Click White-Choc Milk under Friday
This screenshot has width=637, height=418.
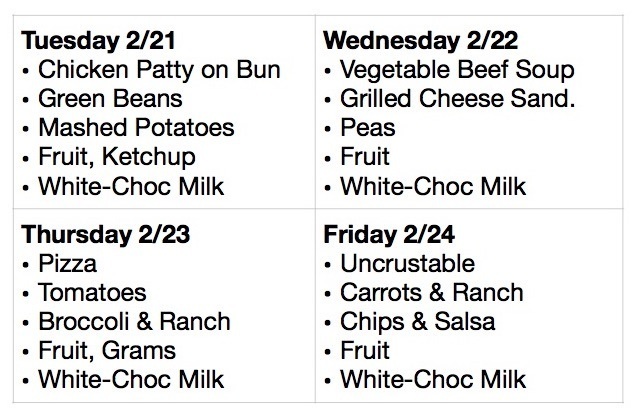433,380
